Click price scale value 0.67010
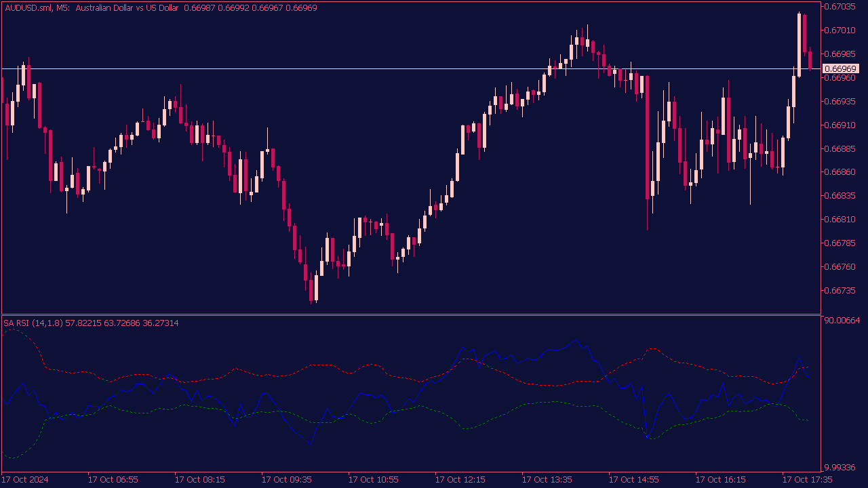This screenshot has height=488, width=868. click(841, 30)
